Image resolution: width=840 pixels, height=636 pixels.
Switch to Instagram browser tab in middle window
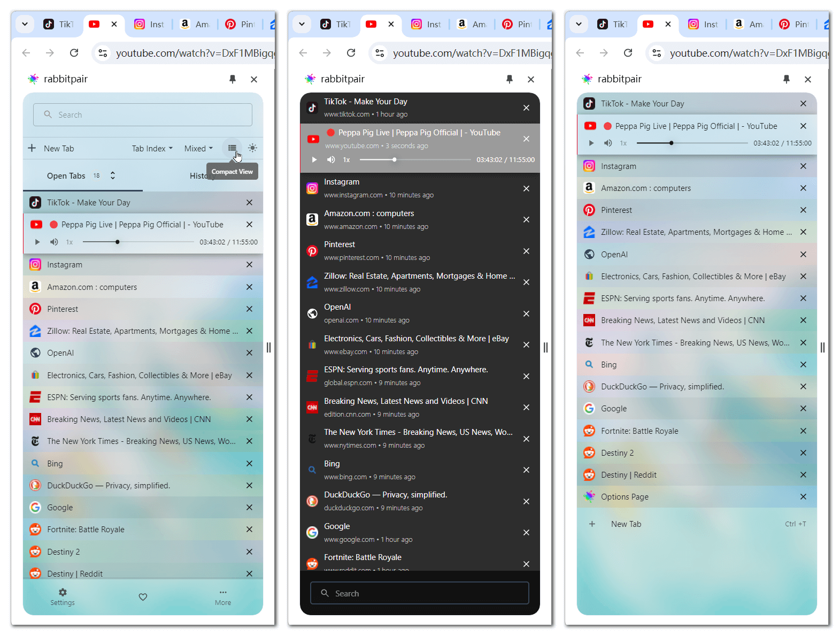point(426,24)
